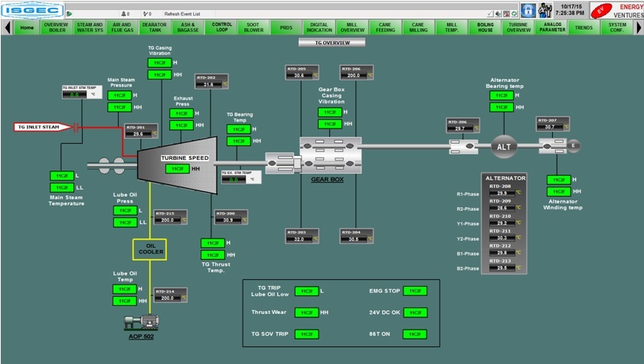Open the CANE MILLING page

click(x=418, y=28)
